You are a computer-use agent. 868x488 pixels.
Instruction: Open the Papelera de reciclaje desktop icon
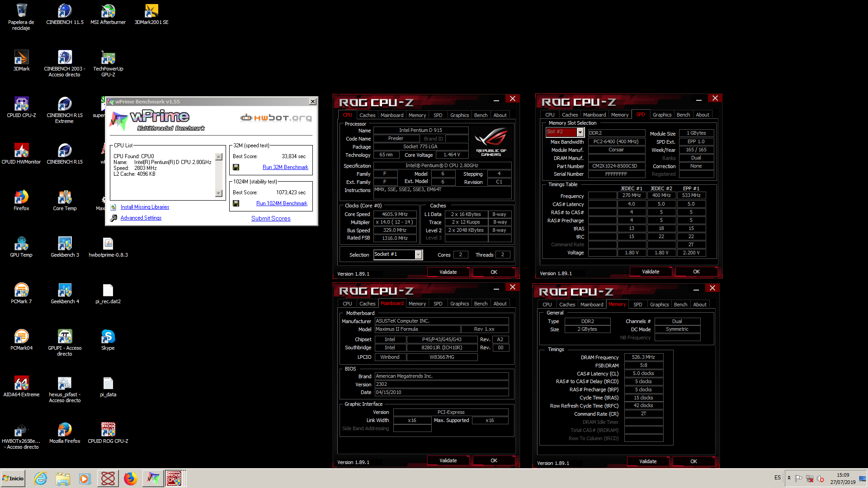click(x=21, y=17)
